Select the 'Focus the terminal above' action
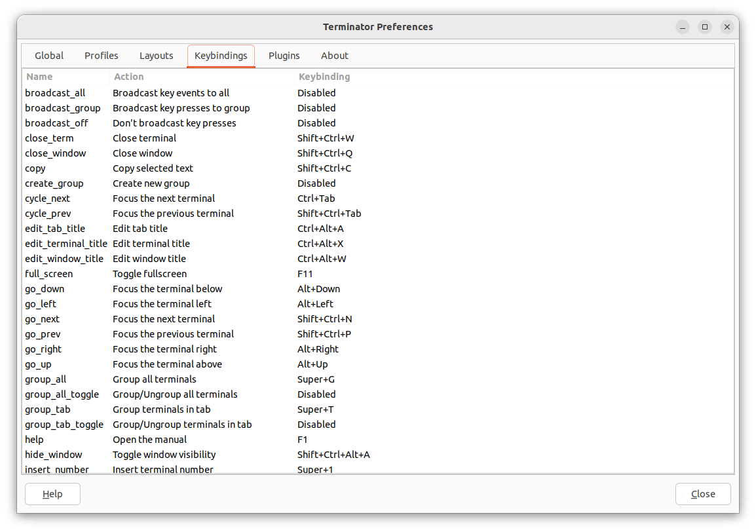 (x=167, y=364)
